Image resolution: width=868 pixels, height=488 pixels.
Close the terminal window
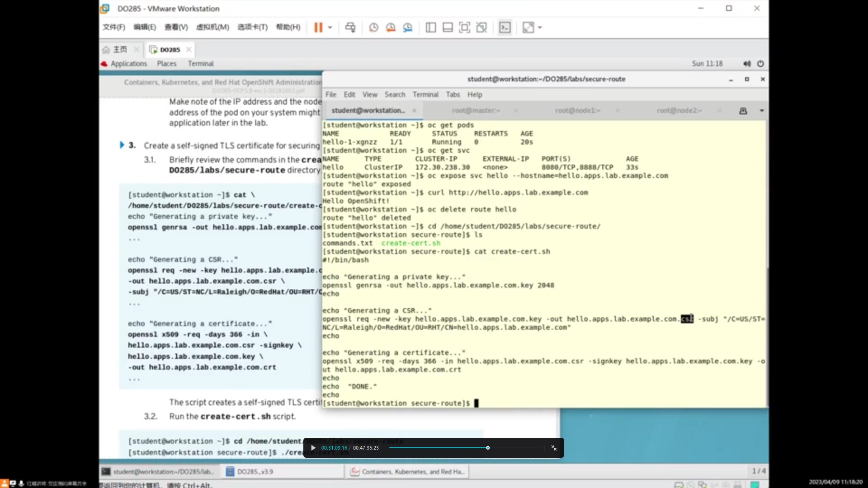point(763,79)
